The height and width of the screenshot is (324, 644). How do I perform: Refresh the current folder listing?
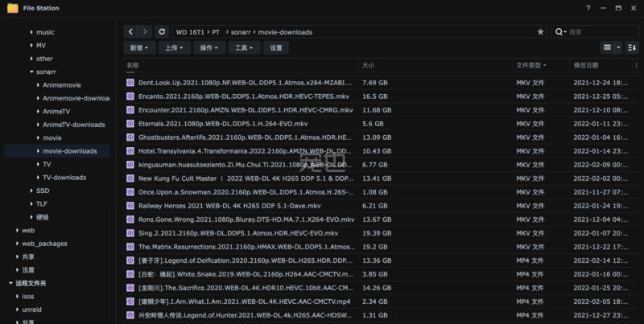(x=162, y=31)
